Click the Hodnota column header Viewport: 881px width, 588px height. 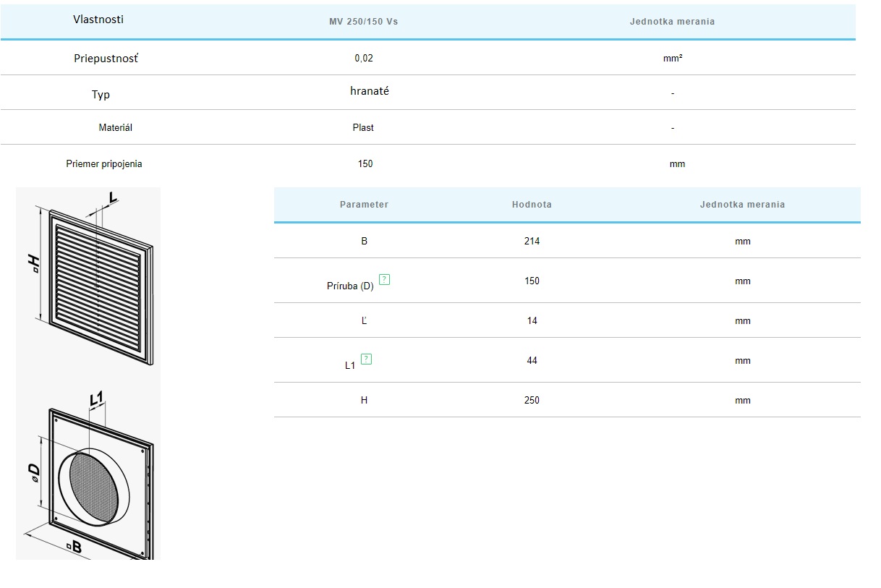pos(532,205)
